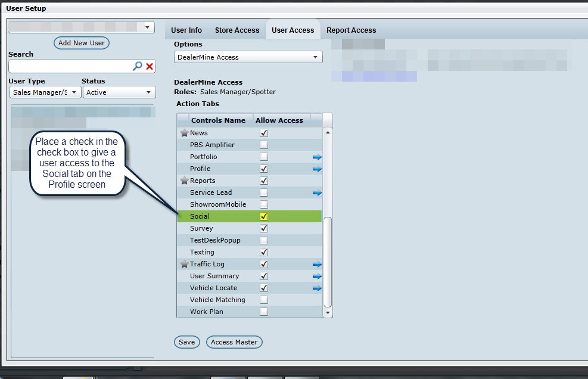Clear search with the red X icon

coord(150,66)
